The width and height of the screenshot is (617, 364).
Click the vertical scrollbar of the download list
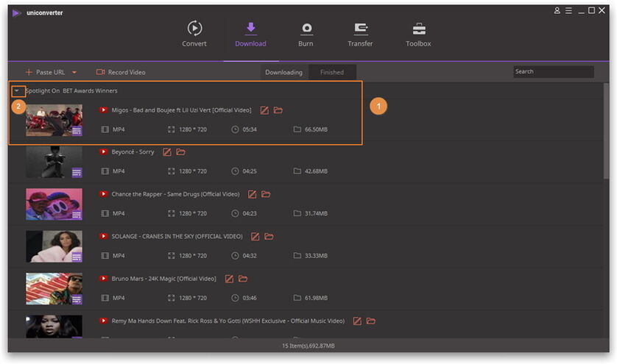coord(606,132)
